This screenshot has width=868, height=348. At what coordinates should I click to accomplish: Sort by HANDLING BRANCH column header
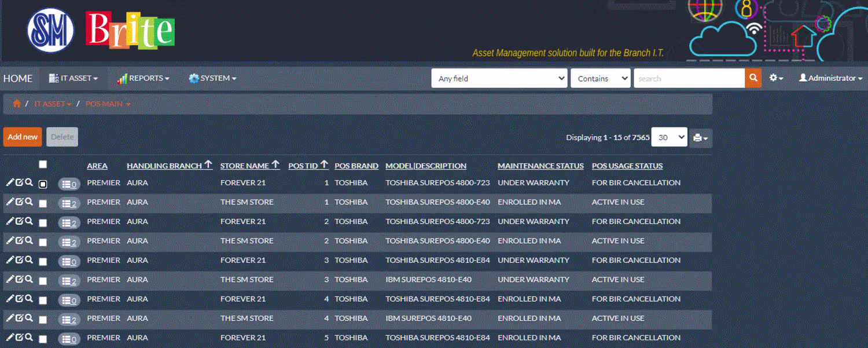click(170, 166)
